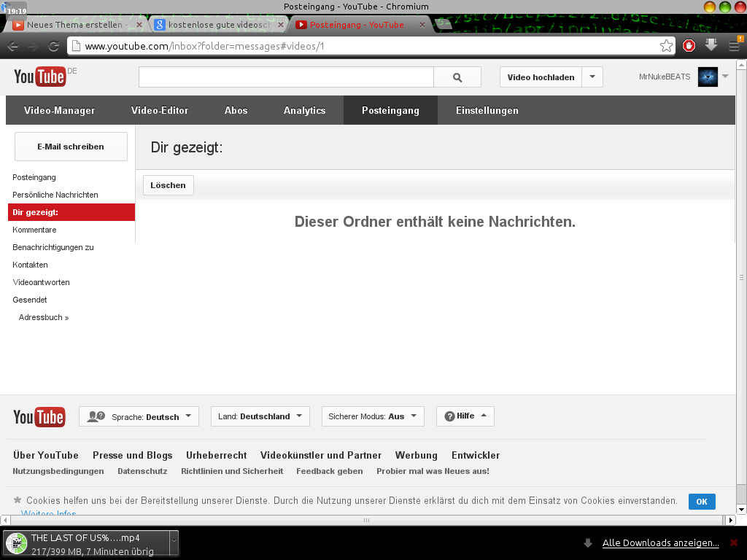Screen dimensions: 747x560
Task: Close the downloads bar
Action: 734,542
